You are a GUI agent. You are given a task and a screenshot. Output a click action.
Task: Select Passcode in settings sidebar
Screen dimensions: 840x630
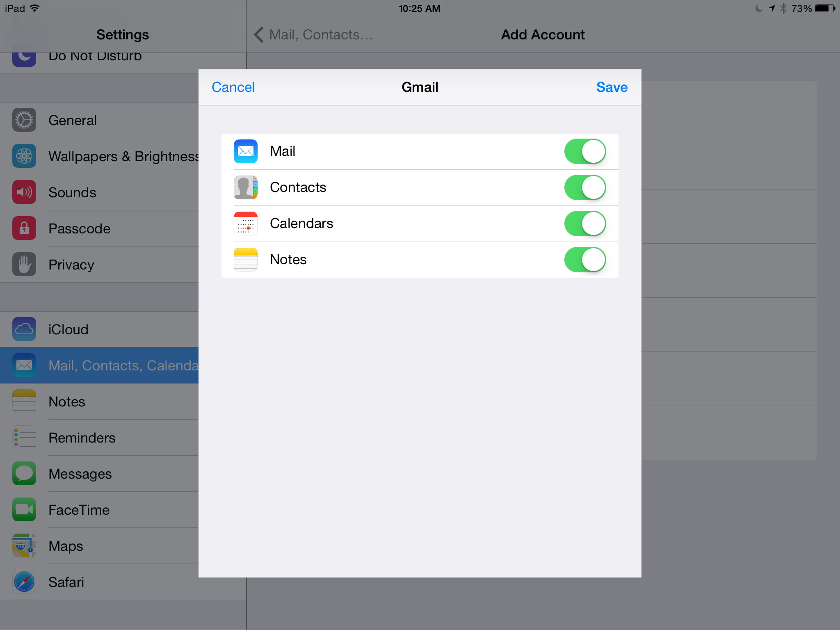click(80, 228)
